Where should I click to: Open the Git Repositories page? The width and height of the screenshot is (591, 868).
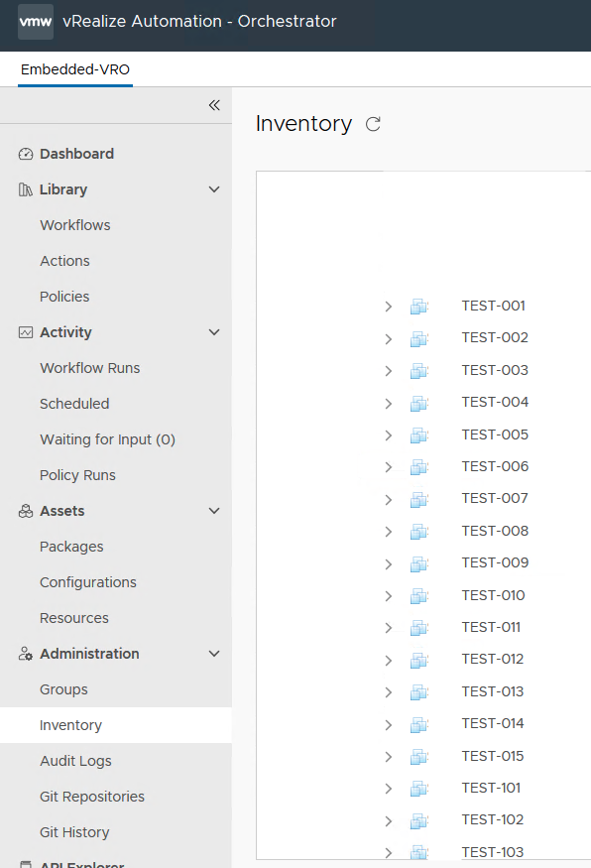tap(94, 797)
